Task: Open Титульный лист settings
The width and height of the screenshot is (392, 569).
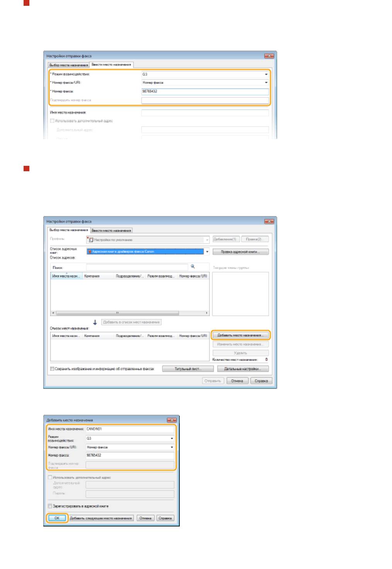Action: [188, 369]
